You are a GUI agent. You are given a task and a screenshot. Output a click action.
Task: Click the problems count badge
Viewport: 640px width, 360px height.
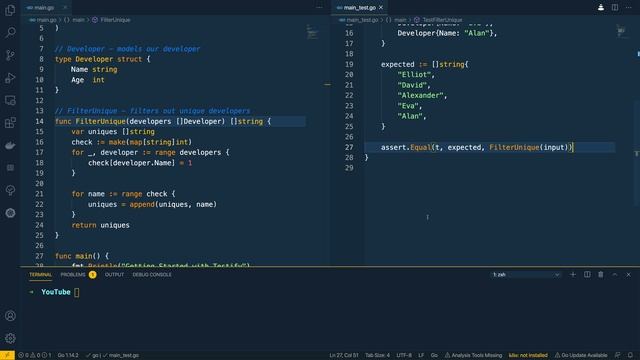tap(93, 275)
